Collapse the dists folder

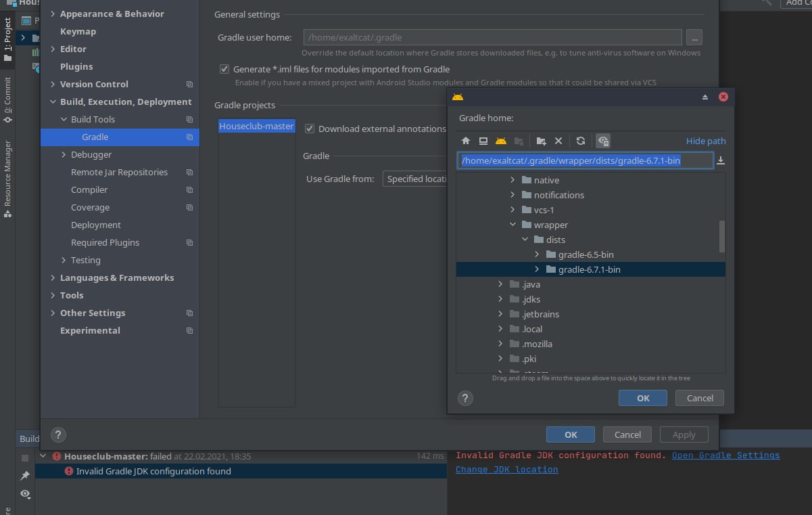point(525,240)
